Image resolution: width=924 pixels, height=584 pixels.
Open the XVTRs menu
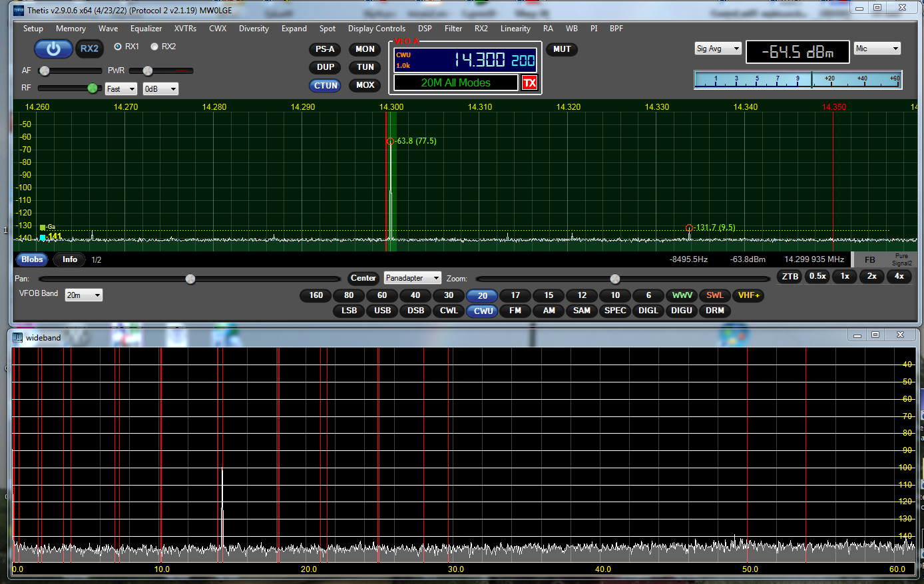coord(185,29)
